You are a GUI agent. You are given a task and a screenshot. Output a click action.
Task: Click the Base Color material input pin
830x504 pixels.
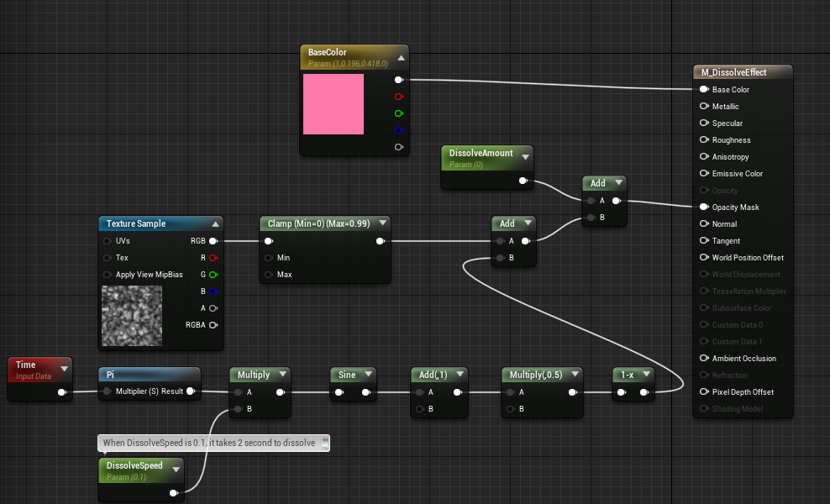point(704,90)
